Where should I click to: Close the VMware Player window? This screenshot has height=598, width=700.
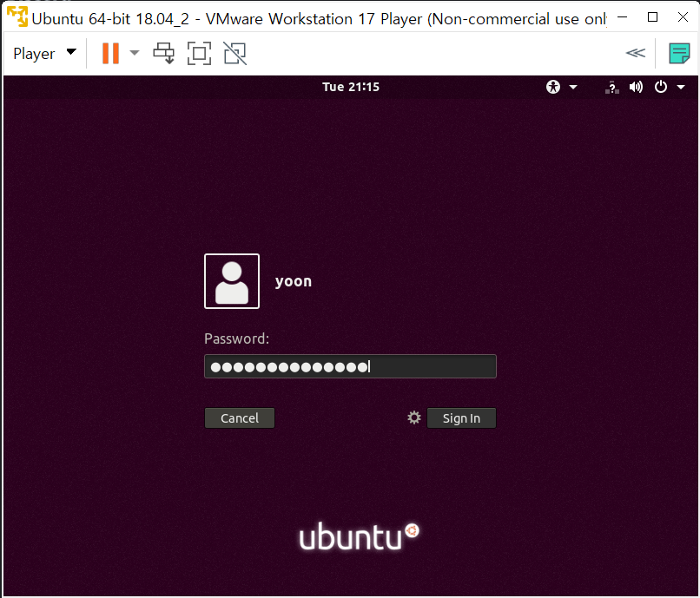point(683,17)
